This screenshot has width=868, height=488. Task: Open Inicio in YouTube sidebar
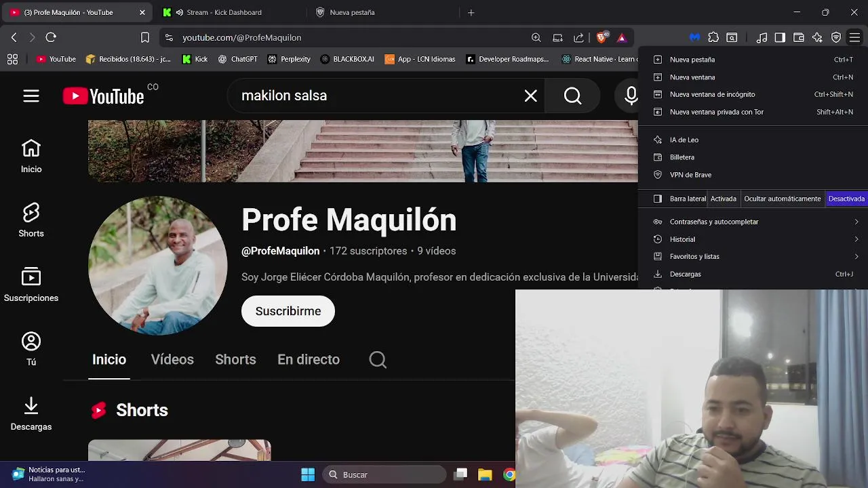(x=31, y=157)
